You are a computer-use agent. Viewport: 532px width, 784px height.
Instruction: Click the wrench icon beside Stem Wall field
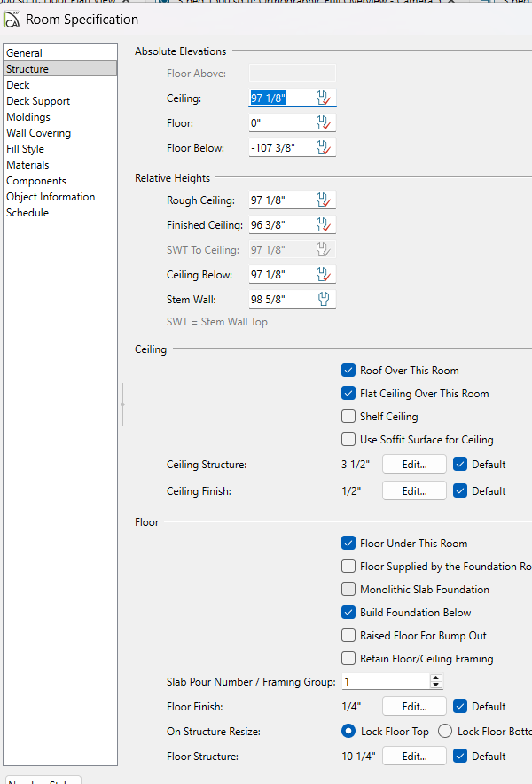[324, 299]
